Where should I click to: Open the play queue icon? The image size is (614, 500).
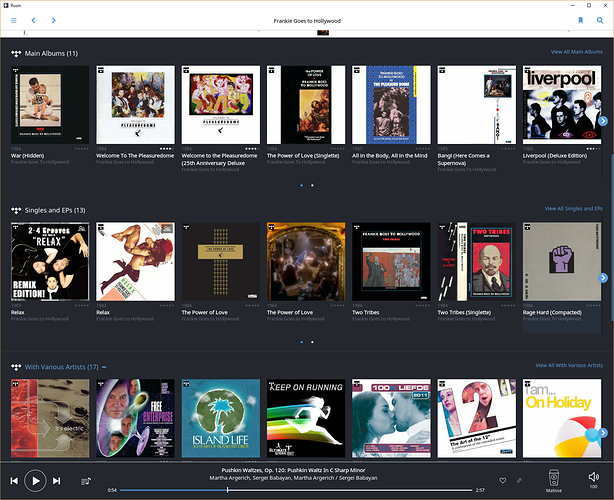coord(86,481)
